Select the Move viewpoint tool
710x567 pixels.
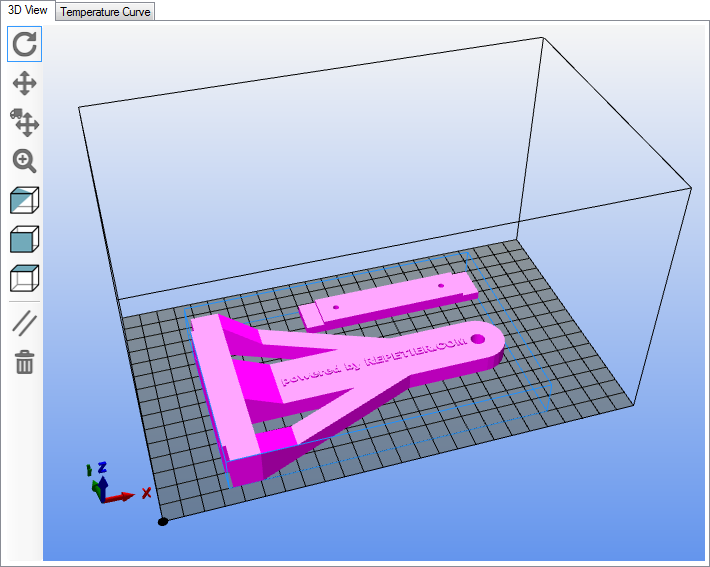tap(24, 83)
